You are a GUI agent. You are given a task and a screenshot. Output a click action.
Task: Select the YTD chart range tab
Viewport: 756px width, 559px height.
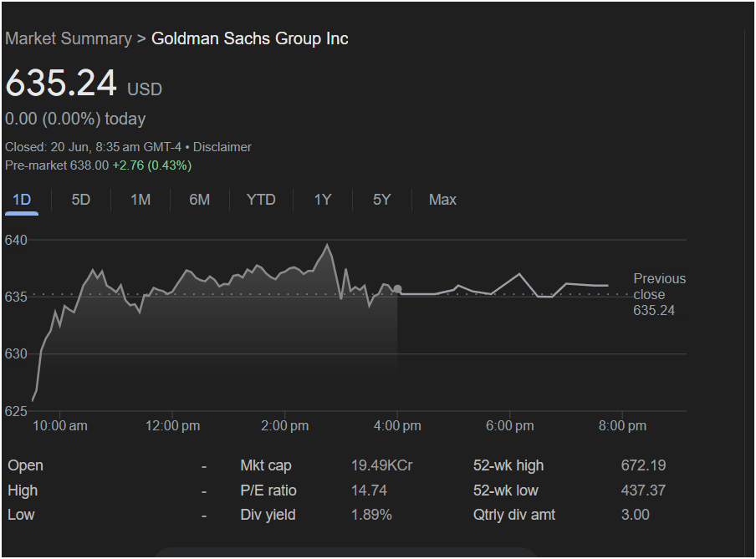pos(261,200)
